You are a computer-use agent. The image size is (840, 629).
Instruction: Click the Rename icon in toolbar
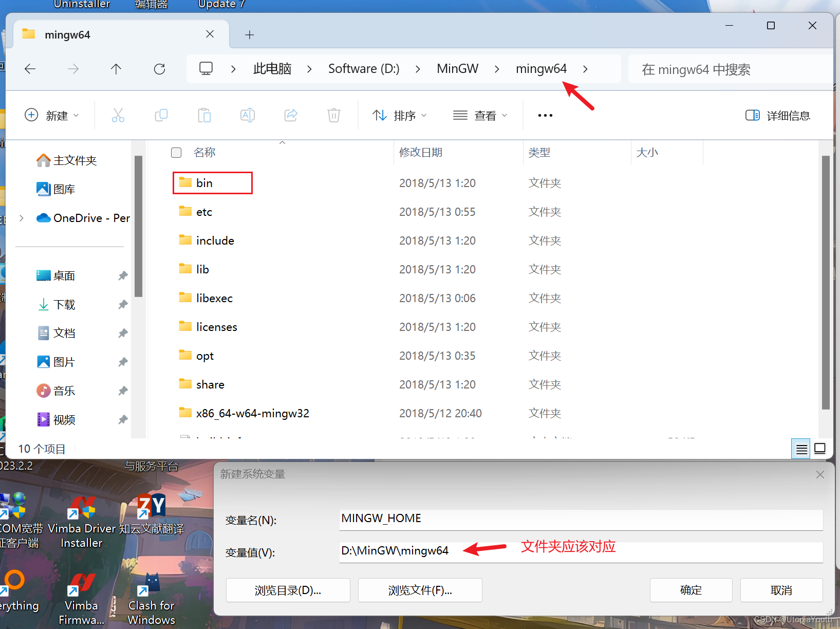[x=248, y=115]
